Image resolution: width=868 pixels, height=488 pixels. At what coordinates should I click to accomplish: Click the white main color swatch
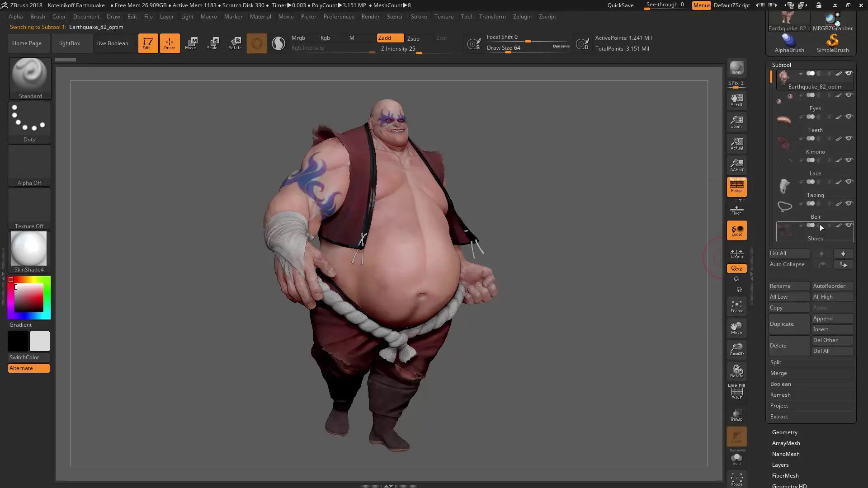(x=40, y=341)
